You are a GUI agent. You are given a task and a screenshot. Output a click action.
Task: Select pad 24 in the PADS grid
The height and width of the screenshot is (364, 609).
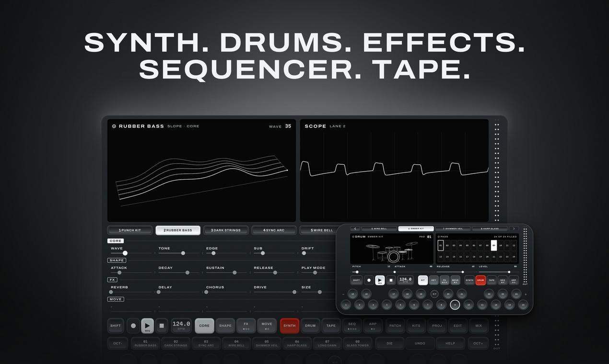coord(514,257)
